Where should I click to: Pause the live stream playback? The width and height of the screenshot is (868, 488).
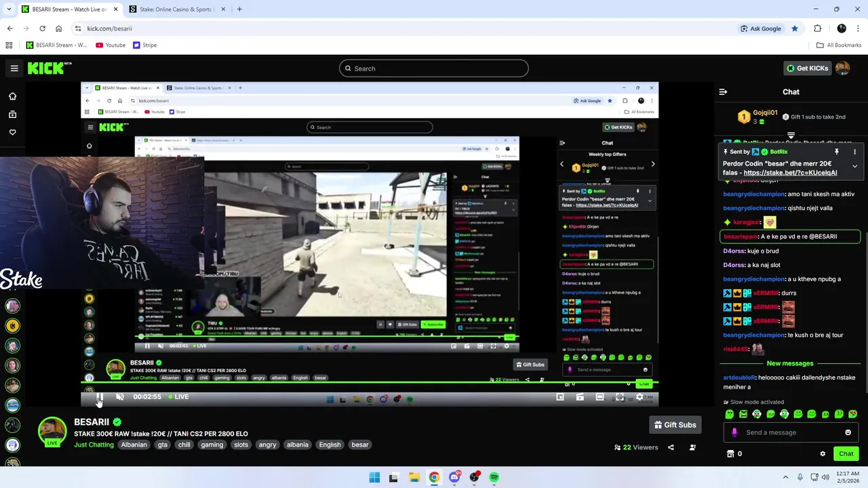[x=100, y=396]
